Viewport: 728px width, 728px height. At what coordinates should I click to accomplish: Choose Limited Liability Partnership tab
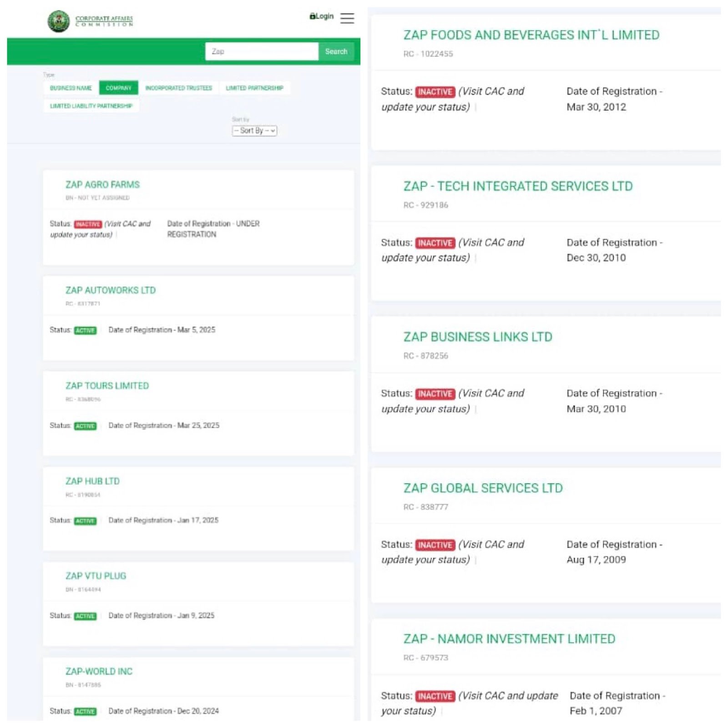tap(91, 106)
